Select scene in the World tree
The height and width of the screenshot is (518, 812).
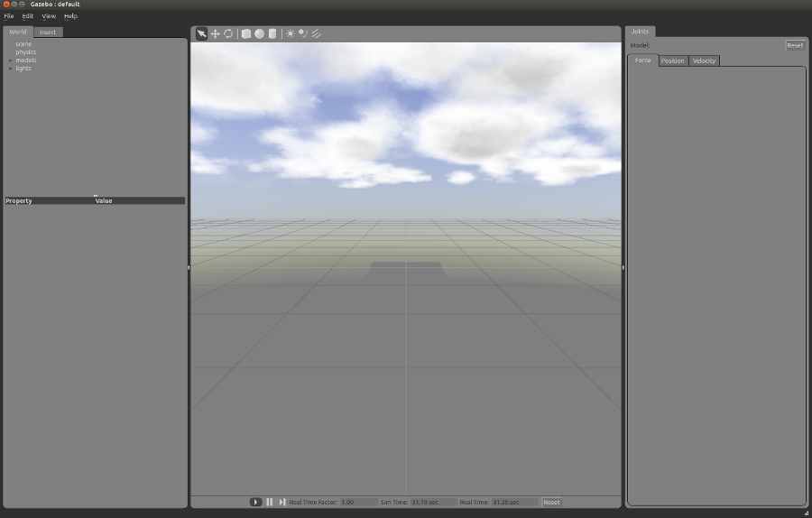(23, 44)
